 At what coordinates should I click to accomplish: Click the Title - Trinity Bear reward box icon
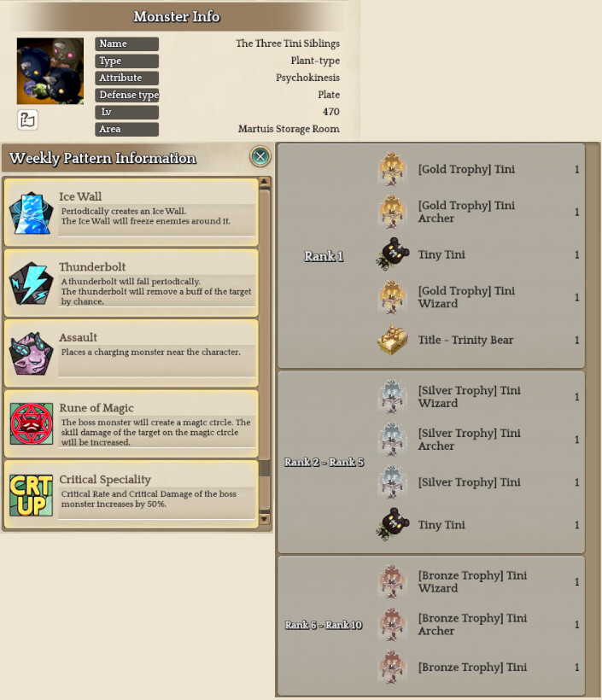click(x=392, y=340)
